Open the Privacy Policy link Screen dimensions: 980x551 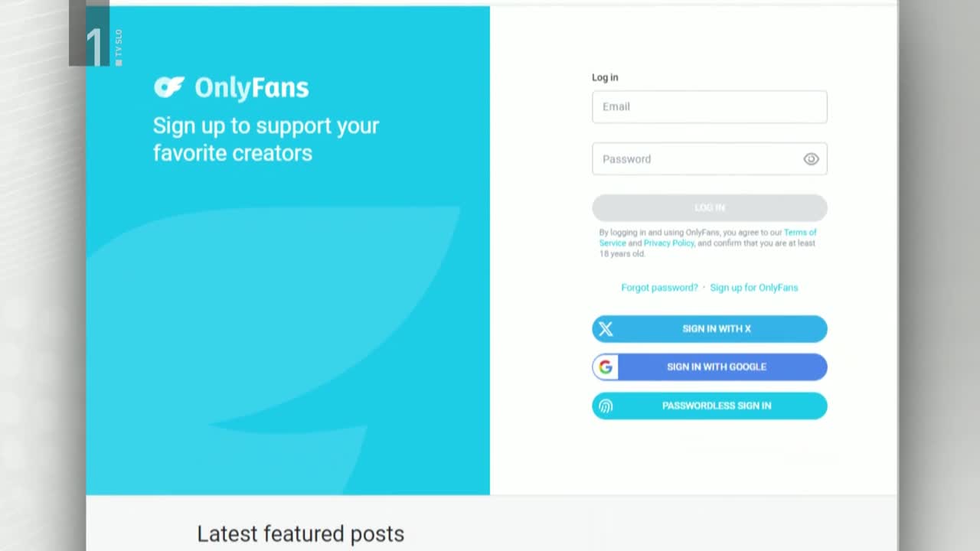coord(668,243)
